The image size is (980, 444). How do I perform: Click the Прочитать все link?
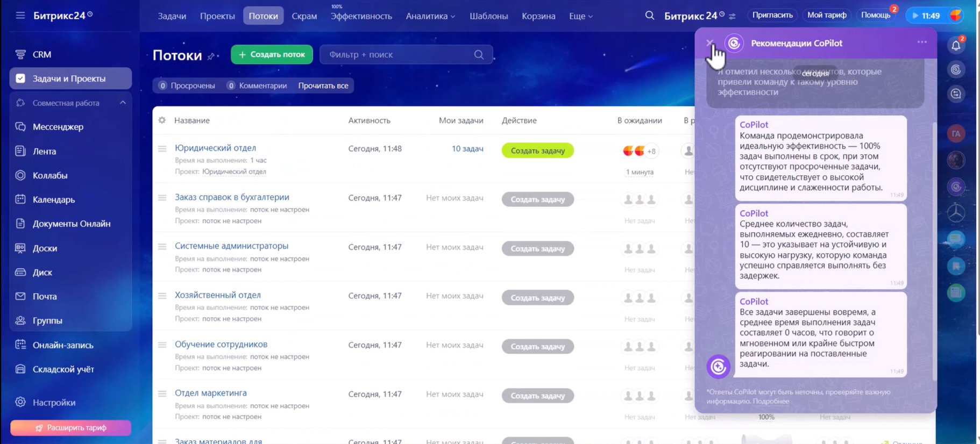(x=323, y=85)
